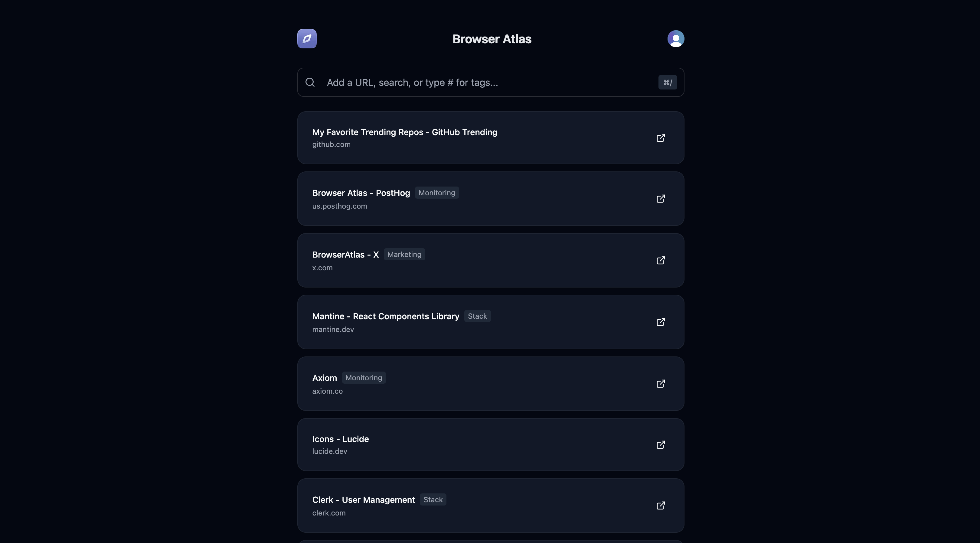Open Lucide icons site via external link icon
The image size is (980, 543).
point(661,445)
